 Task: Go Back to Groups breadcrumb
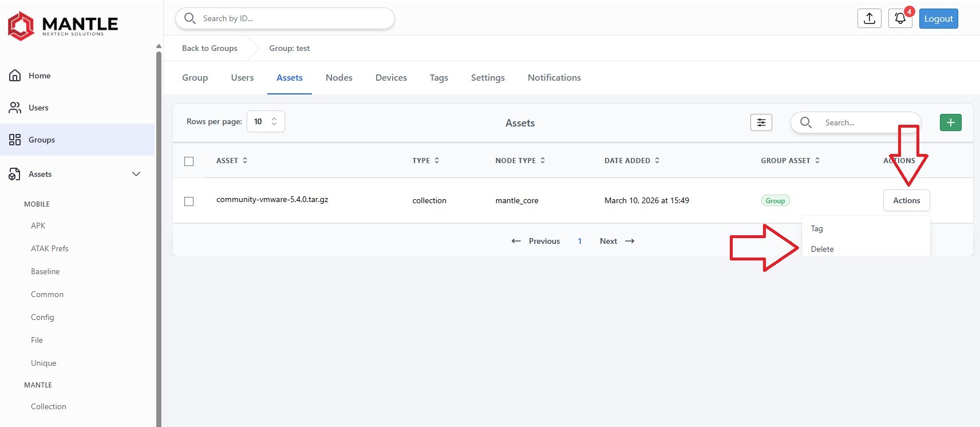click(x=210, y=48)
